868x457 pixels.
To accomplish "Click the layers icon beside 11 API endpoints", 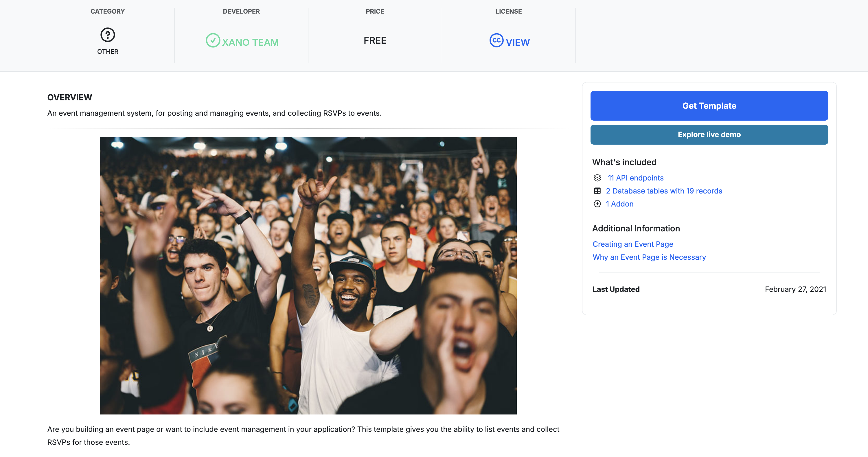I will (x=597, y=178).
